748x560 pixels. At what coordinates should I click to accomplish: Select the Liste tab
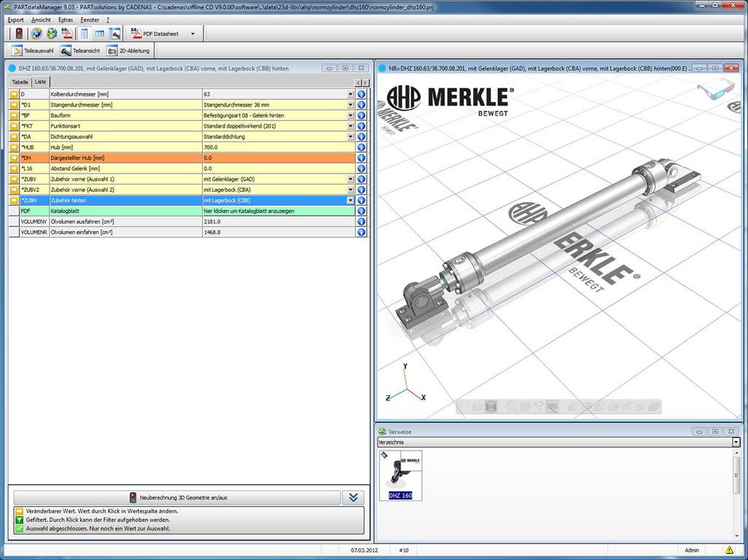pos(41,82)
